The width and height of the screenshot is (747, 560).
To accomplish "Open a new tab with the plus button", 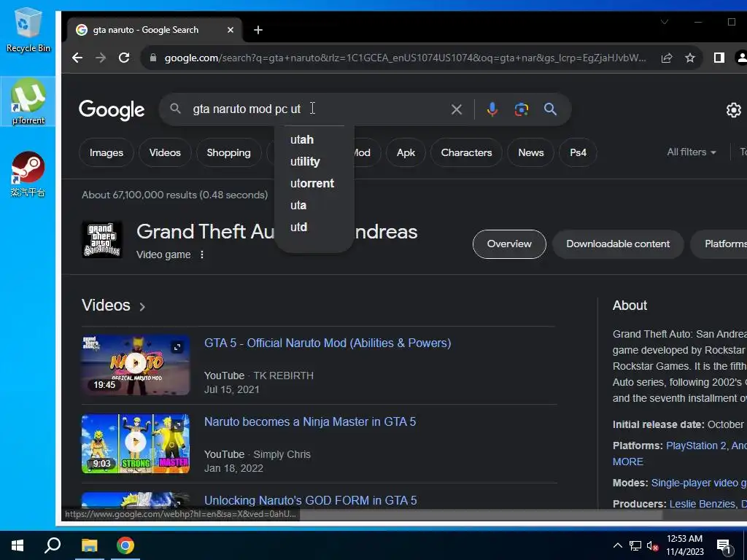I will (258, 30).
